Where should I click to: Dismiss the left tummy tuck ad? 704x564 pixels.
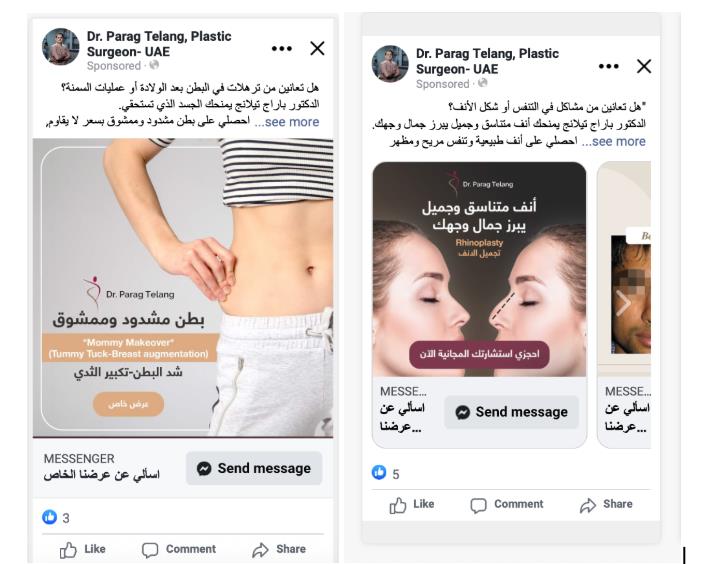317,48
